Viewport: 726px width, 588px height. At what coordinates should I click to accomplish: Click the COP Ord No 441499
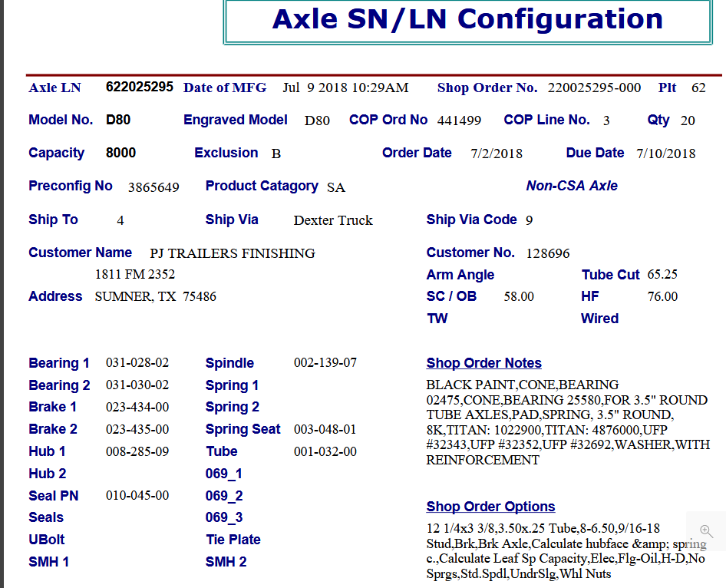point(459,121)
